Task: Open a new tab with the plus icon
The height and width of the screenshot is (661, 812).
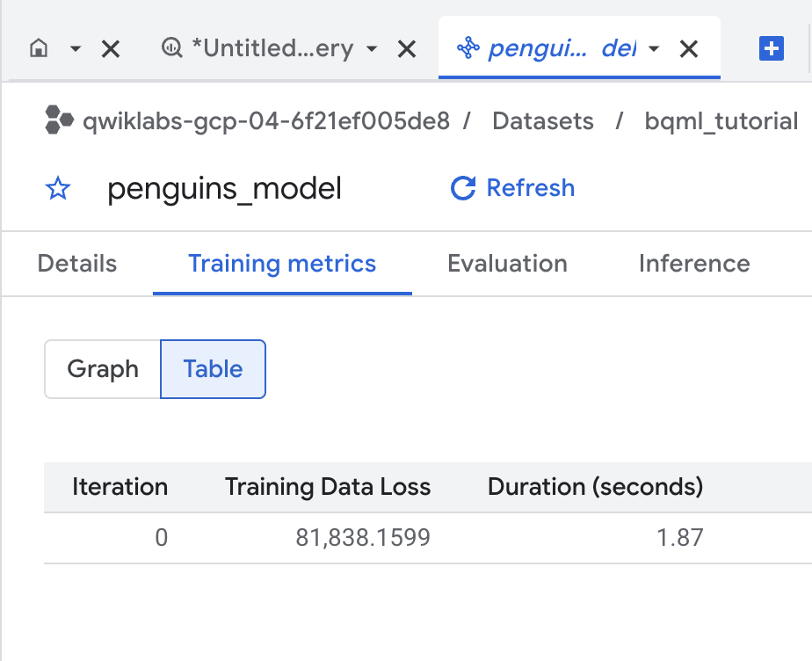Action: (x=772, y=49)
